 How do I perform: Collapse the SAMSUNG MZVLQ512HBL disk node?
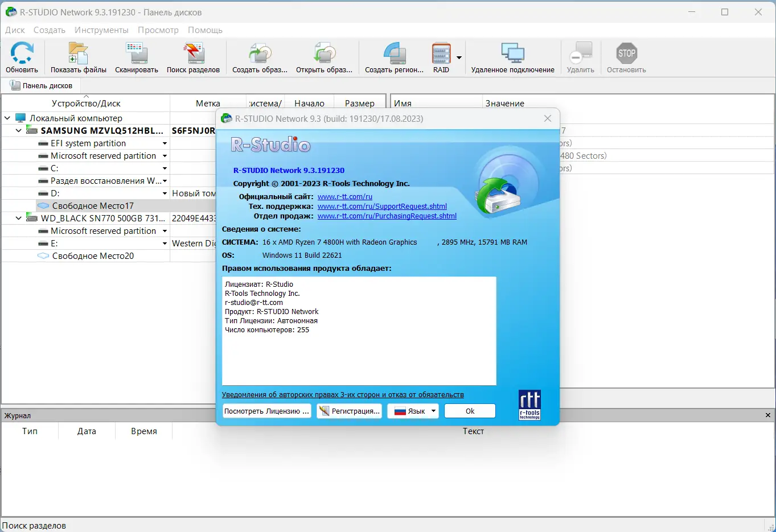click(x=19, y=130)
